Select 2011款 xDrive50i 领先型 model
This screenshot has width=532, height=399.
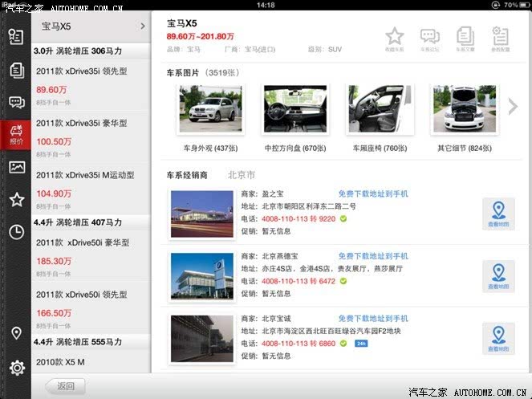(x=91, y=308)
